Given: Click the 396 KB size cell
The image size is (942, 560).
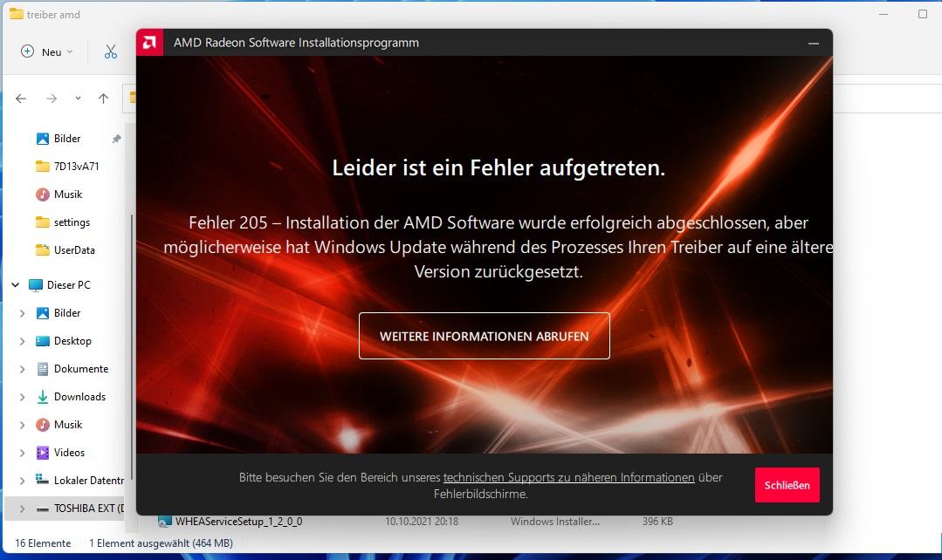Looking at the screenshot, I should [x=657, y=522].
